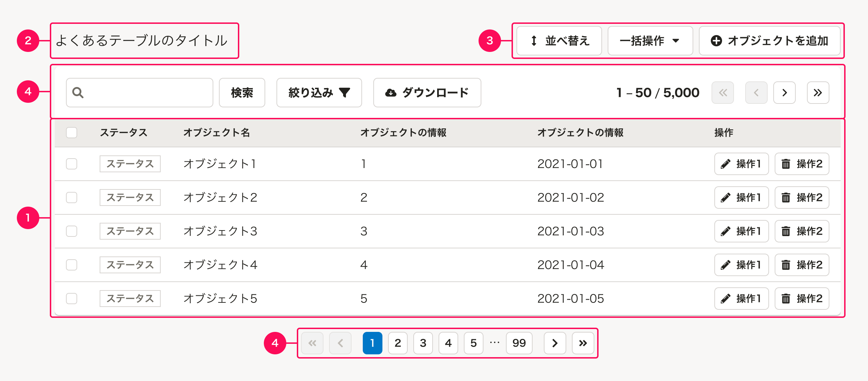Viewport: 868px width, 381px height.
Task: Jump to last page in bottom pagination
Action: coord(583,343)
